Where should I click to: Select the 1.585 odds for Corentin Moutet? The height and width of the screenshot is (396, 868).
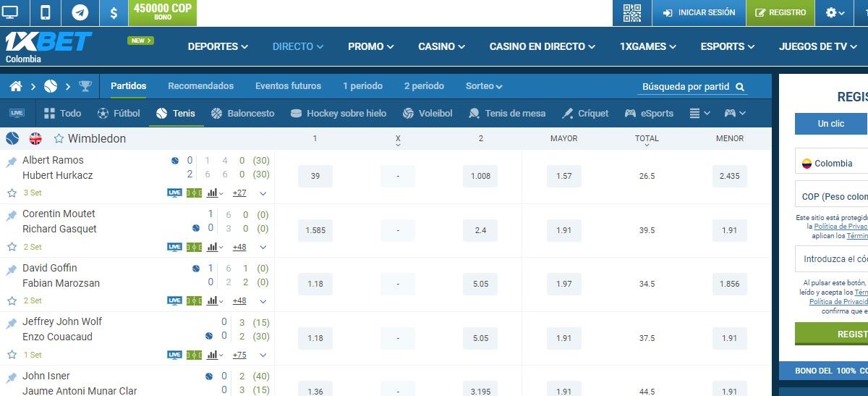click(x=315, y=230)
